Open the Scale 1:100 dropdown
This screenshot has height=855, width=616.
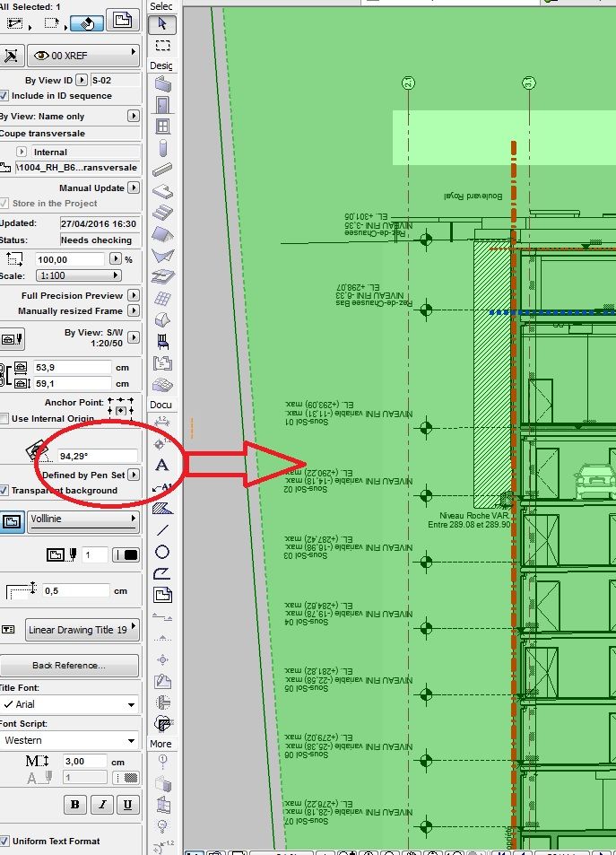coord(79,276)
